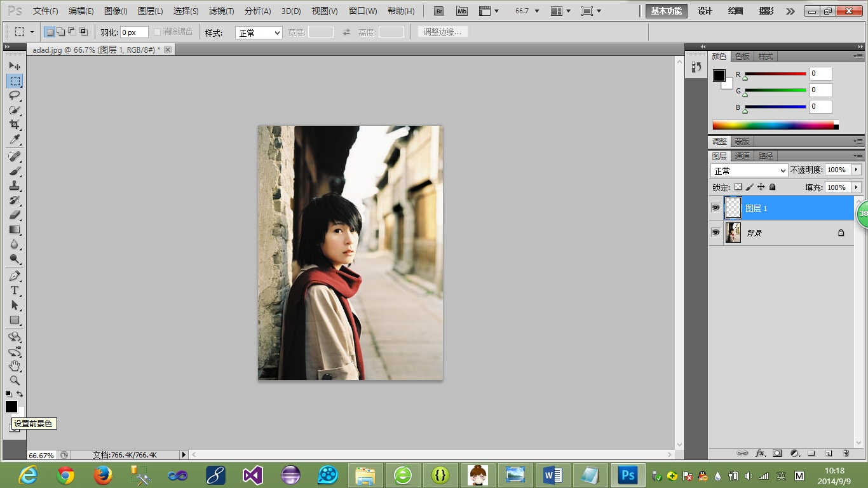Expand more workspaces with double chevron
Screen dimensions: 868x488
click(x=790, y=11)
